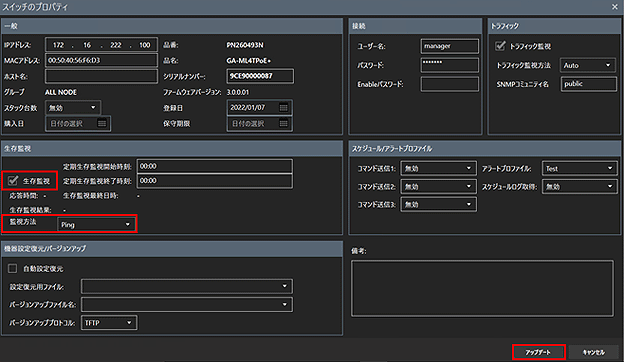Viewport: 624px width, 362px height.
Task: Click the MACアドレス input field
Action: pos(101,60)
